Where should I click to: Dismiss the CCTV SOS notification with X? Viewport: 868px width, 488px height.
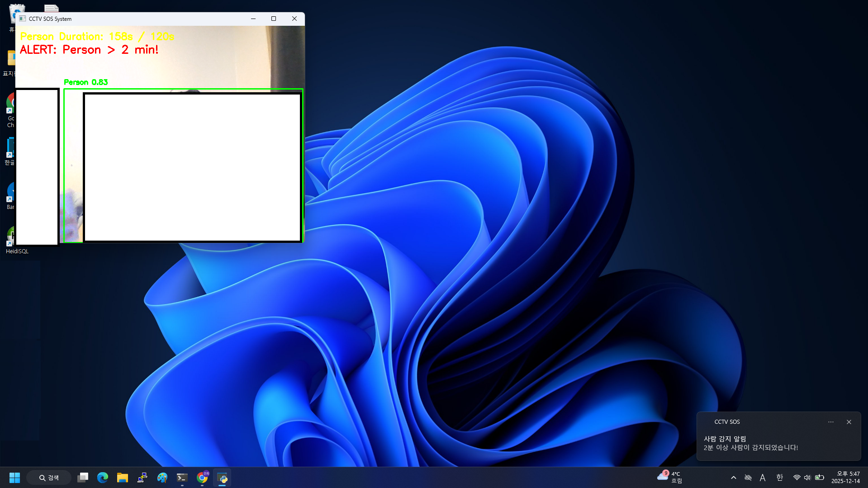[x=849, y=422]
